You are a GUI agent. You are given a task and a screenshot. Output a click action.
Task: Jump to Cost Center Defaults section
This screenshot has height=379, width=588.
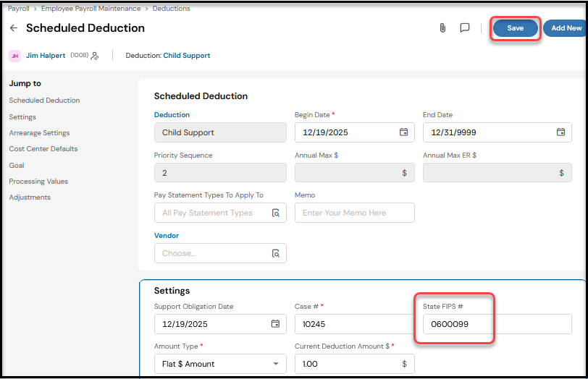pos(43,149)
